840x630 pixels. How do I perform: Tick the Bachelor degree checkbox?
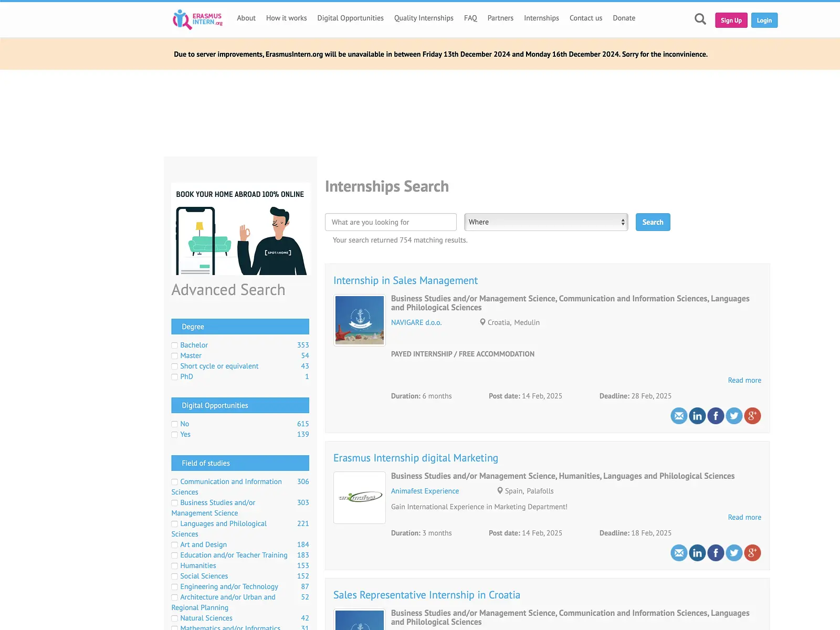174,345
